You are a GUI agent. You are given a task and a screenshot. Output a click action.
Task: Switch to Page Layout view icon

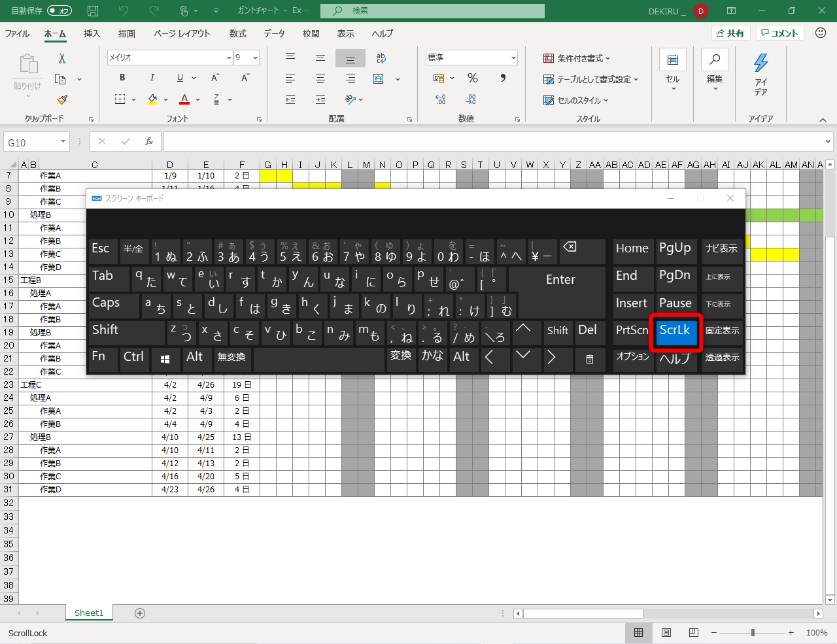tap(666, 632)
